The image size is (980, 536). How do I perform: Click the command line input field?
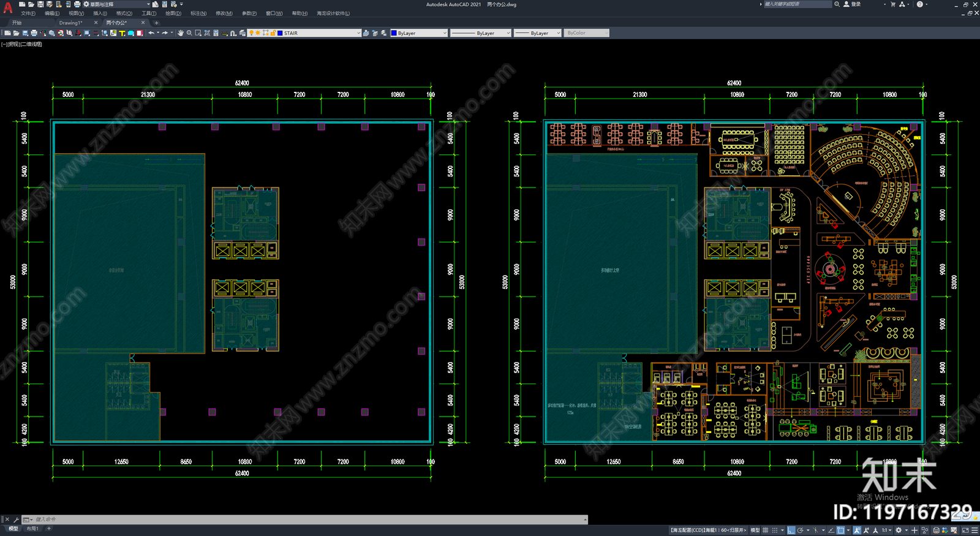(x=306, y=519)
